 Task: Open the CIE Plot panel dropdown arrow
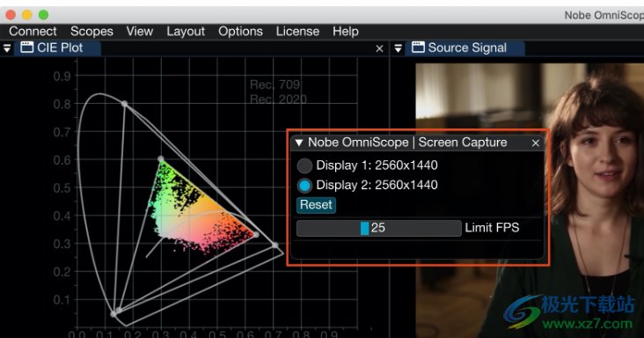click(x=7, y=48)
